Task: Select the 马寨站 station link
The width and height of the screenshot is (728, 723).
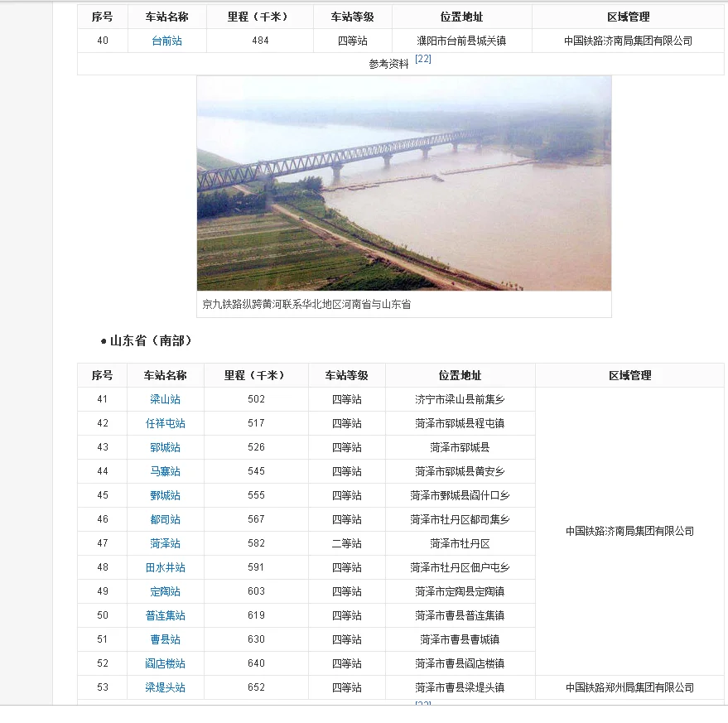Action: (x=165, y=471)
